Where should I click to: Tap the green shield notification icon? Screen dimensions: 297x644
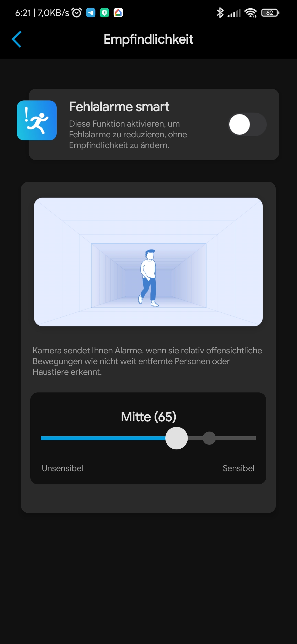(x=105, y=13)
